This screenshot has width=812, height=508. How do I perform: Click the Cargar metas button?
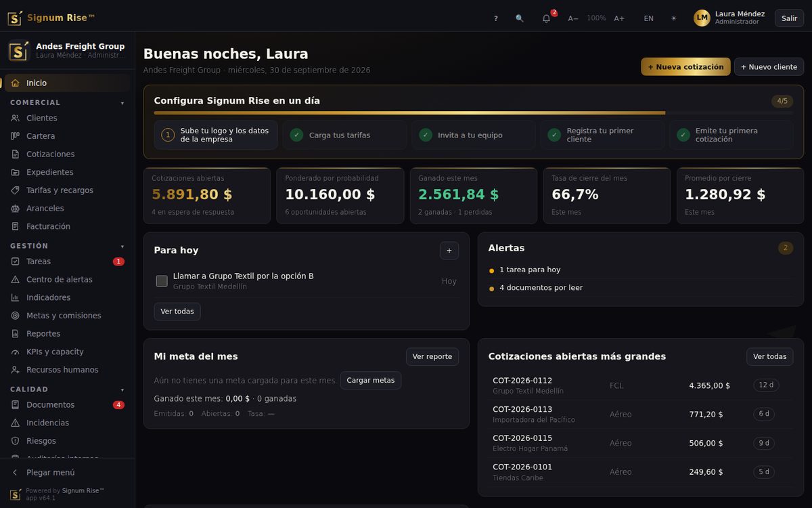click(371, 380)
